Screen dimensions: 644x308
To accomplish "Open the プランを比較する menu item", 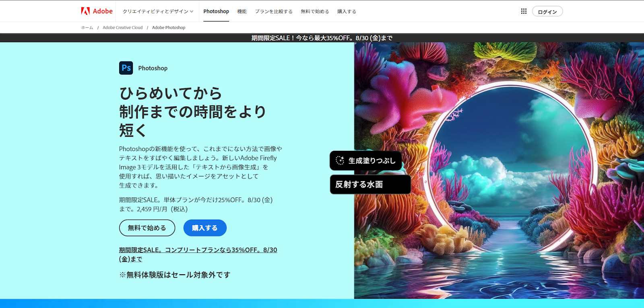I will pos(274,11).
